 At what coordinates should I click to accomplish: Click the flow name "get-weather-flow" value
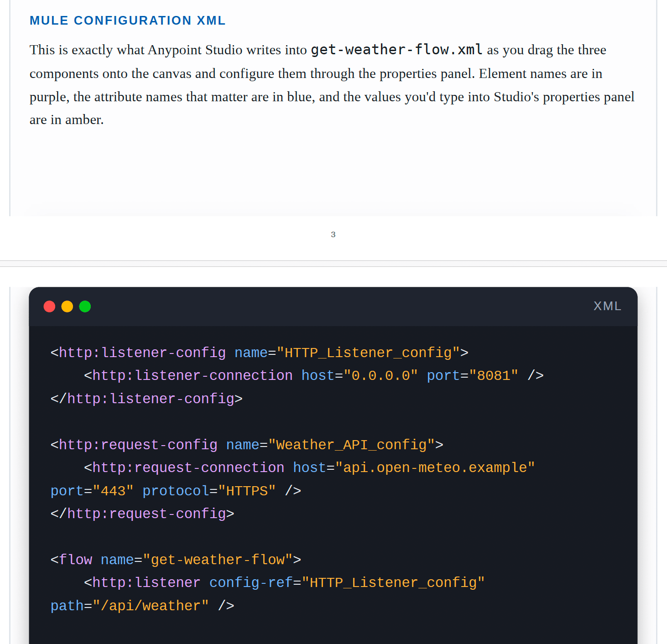[x=218, y=560]
